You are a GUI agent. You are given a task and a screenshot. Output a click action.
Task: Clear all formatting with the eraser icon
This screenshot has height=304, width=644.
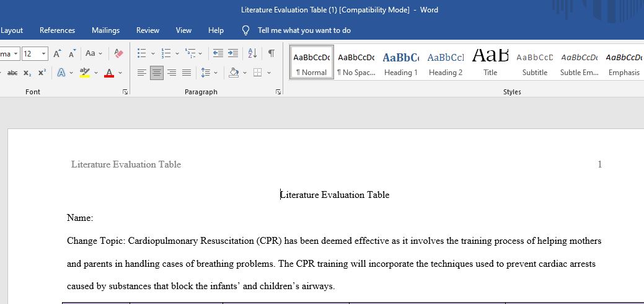point(118,53)
